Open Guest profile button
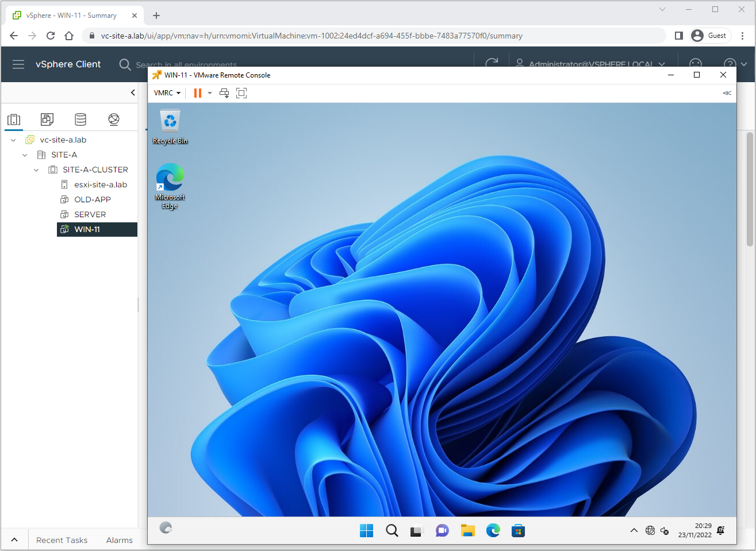 (711, 36)
